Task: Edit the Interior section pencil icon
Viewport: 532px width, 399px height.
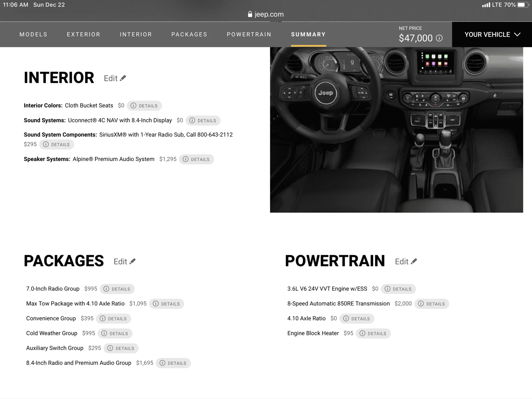Action: click(123, 78)
